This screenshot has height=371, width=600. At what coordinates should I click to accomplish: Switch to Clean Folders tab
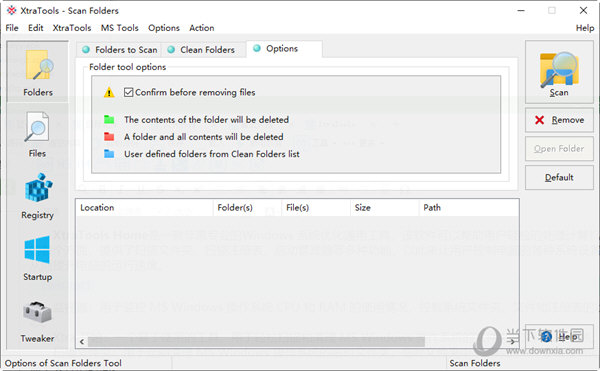(x=202, y=50)
